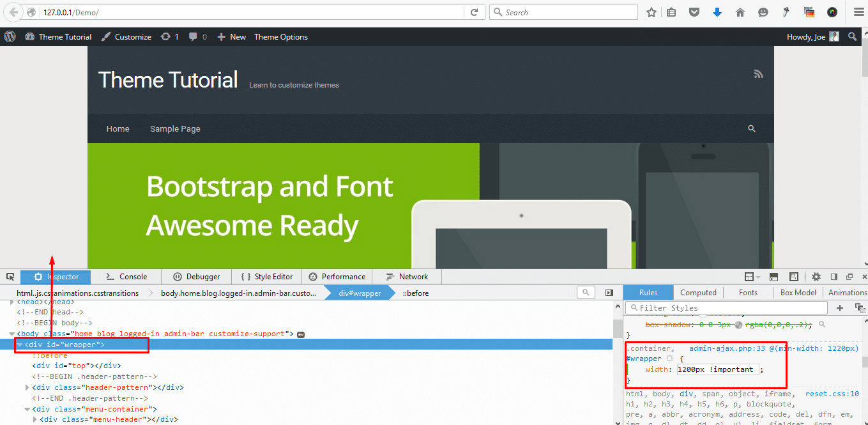The image size is (868, 425).
Task: Collapse the div#wrapper node
Action: coord(19,345)
